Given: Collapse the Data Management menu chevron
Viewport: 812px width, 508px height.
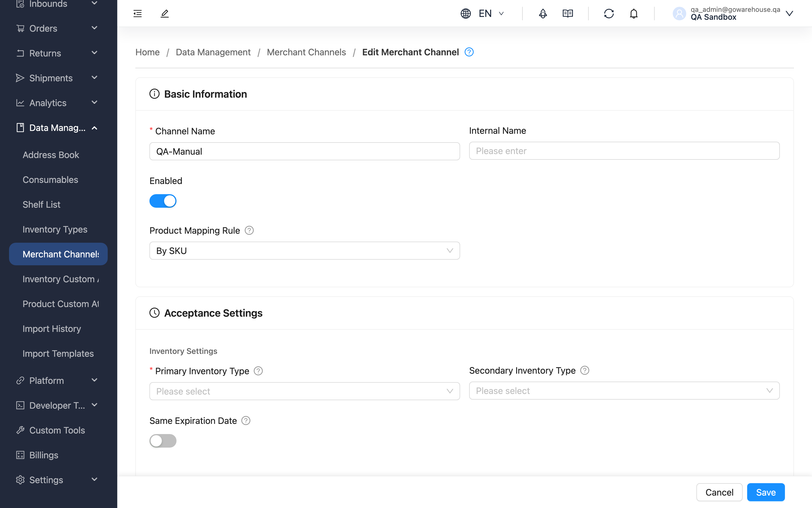Looking at the screenshot, I should coord(94,128).
